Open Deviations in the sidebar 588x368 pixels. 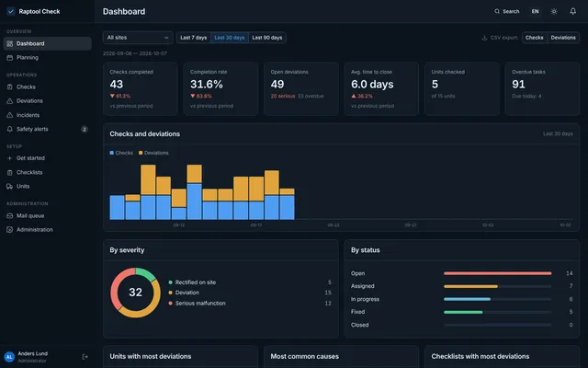[47, 101]
